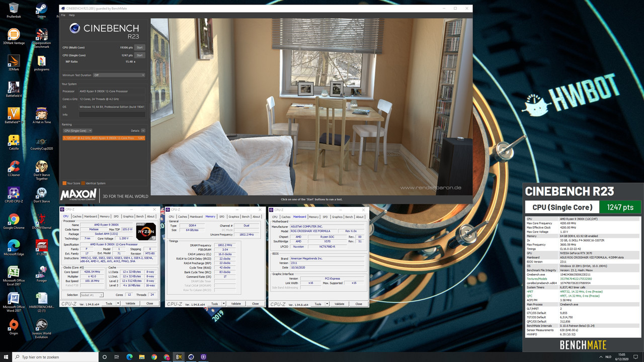The height and width of the screenshot is (362, 644).
Task: Toggle the Identical System checkbox
Action: pyautogui.click(x=84, y=183)
